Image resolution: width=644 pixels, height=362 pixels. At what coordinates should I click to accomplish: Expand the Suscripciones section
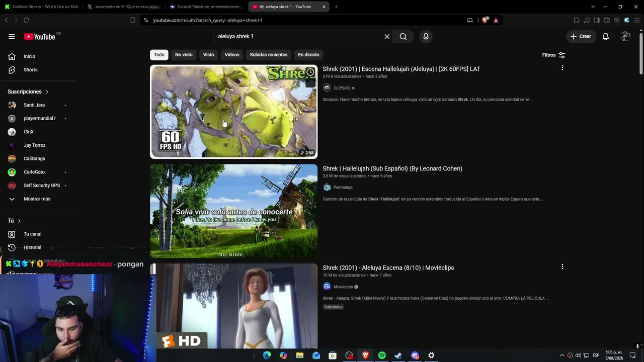tap(28, 92)
